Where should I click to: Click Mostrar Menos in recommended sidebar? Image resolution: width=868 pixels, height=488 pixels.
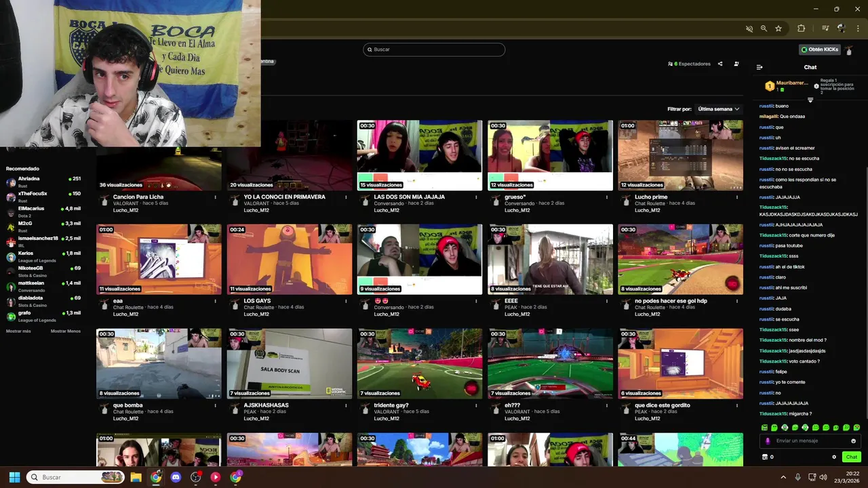[x=66, y=331]
